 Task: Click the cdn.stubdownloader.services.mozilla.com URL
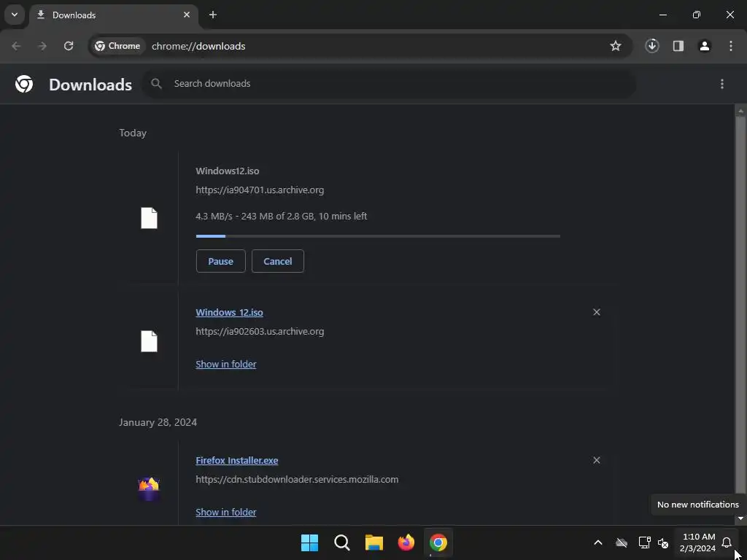[x=297, y=480]
